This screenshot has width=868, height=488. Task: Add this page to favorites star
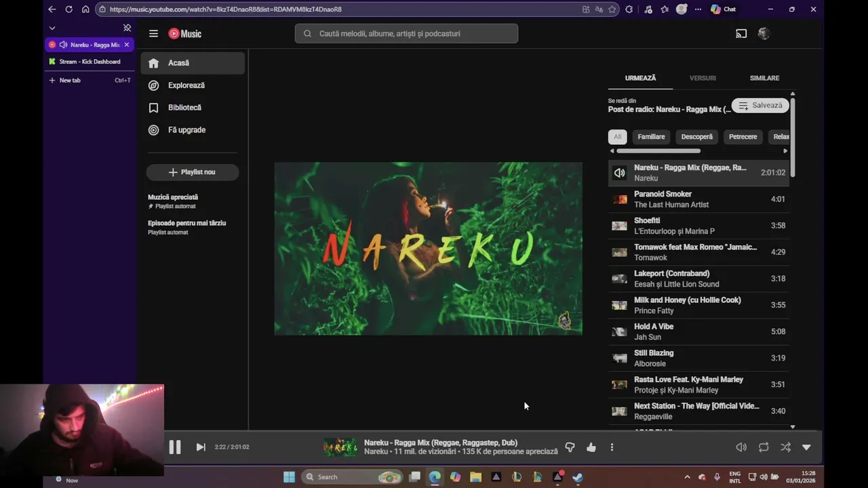[x=612, y=9]
